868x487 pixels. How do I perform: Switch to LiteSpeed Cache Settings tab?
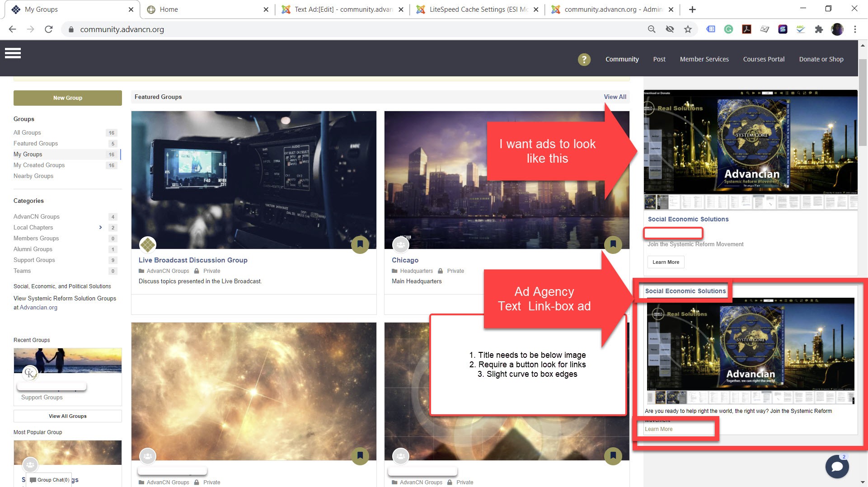(477, 9)
